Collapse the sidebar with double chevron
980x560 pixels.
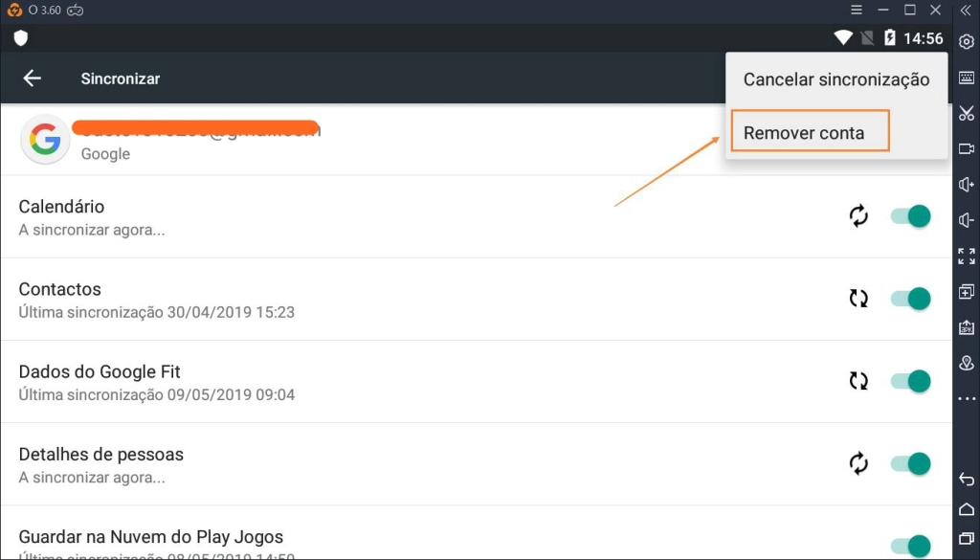tap(967, 11)
